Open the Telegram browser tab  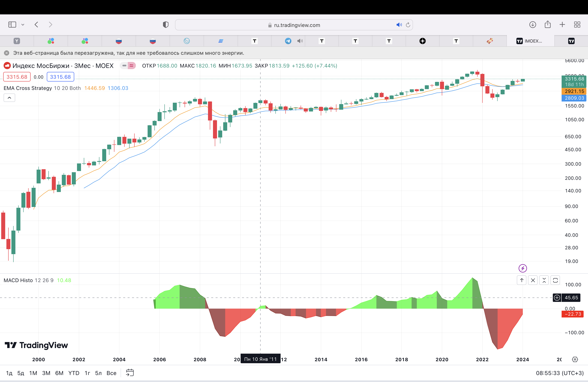click(x=288, y=41)
